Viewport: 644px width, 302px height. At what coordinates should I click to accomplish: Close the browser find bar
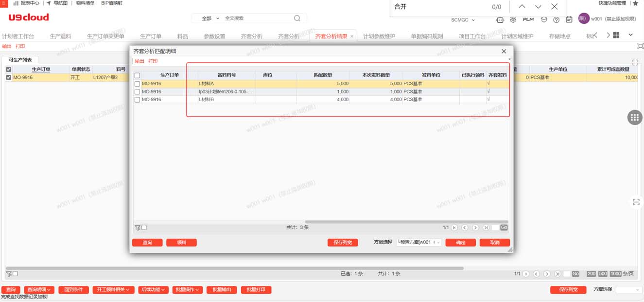tap(555, 7)
